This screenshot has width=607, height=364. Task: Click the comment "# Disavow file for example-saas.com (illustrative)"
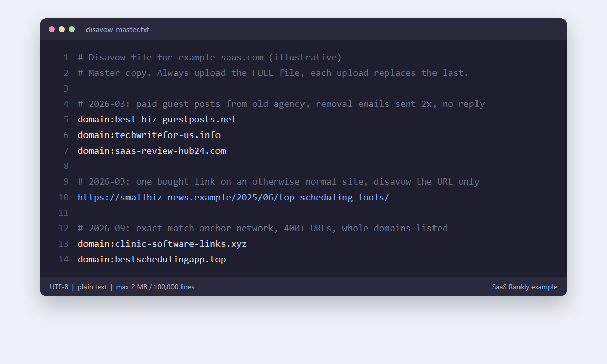210,57
